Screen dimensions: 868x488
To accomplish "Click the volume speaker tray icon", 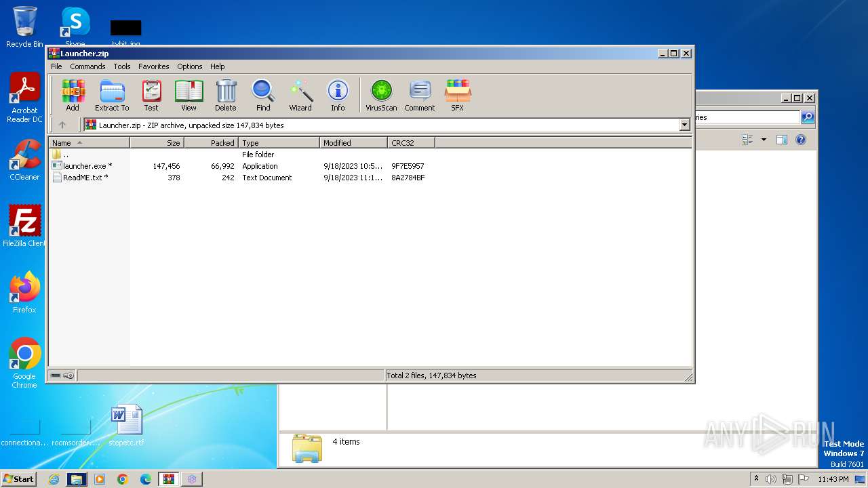I will coord(771,479).
